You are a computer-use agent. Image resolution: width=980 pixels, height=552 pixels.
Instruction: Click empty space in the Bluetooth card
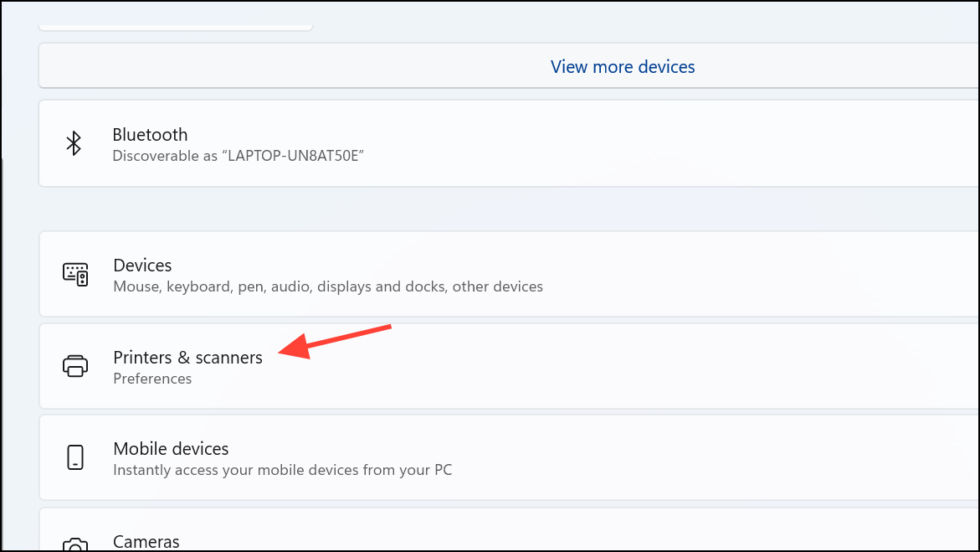click(670, 144)
